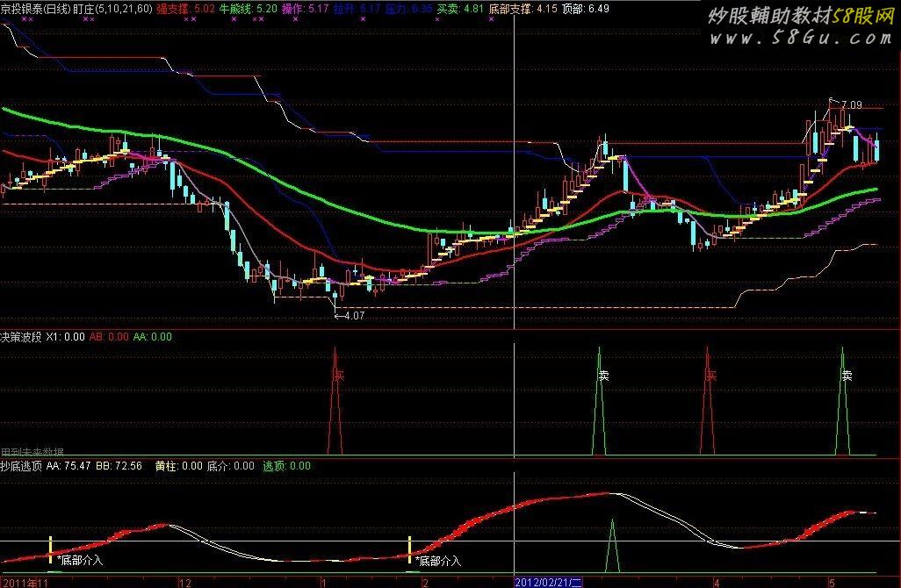The image size is (901, 588).
Task: Click the 2011年11 date on the time axis
Action: coord(22,582)
